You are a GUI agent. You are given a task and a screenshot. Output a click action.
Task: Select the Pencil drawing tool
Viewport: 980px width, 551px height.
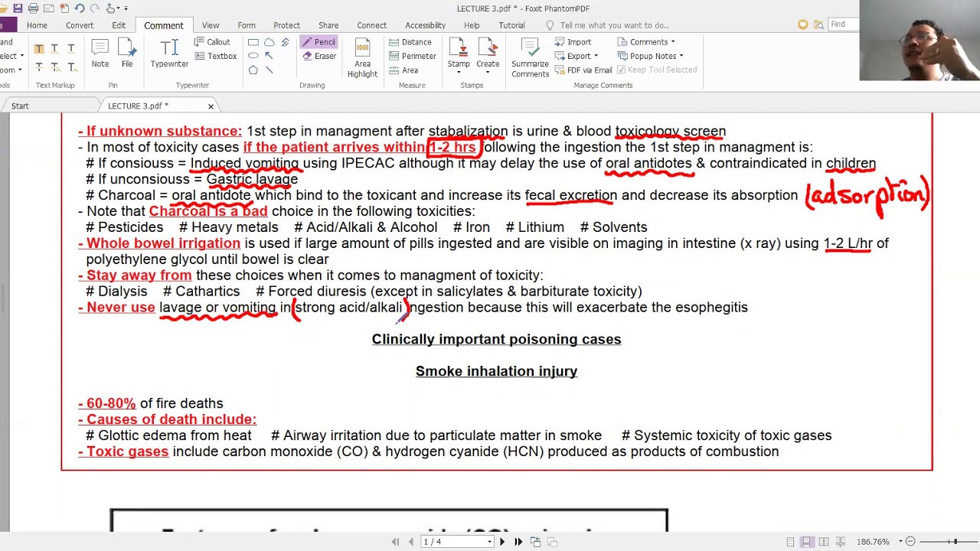318,42
